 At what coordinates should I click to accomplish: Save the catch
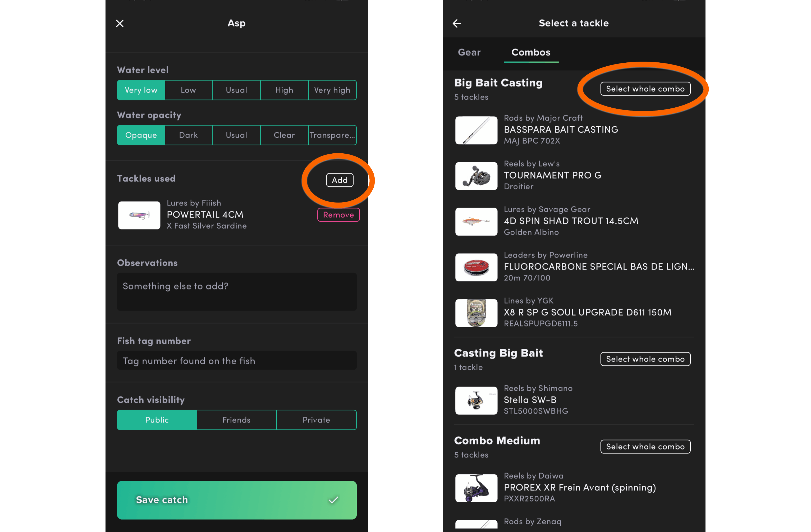237,500
